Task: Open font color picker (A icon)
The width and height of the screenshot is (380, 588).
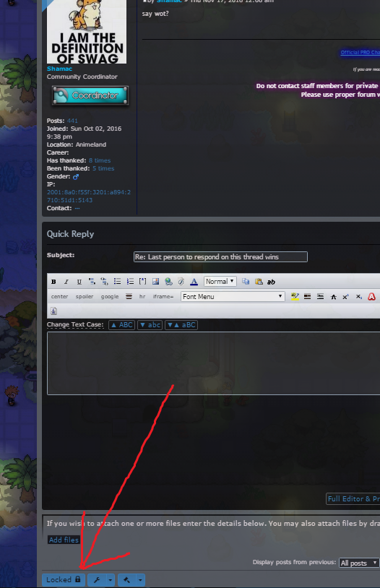Action: coord(194,281)
